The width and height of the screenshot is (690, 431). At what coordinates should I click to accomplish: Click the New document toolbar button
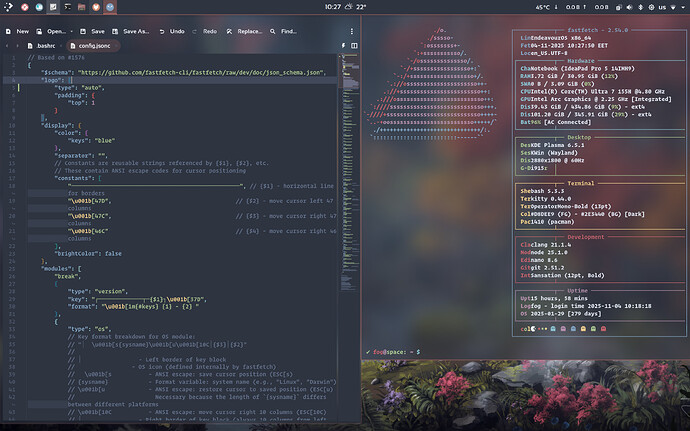tap(17, 31)
